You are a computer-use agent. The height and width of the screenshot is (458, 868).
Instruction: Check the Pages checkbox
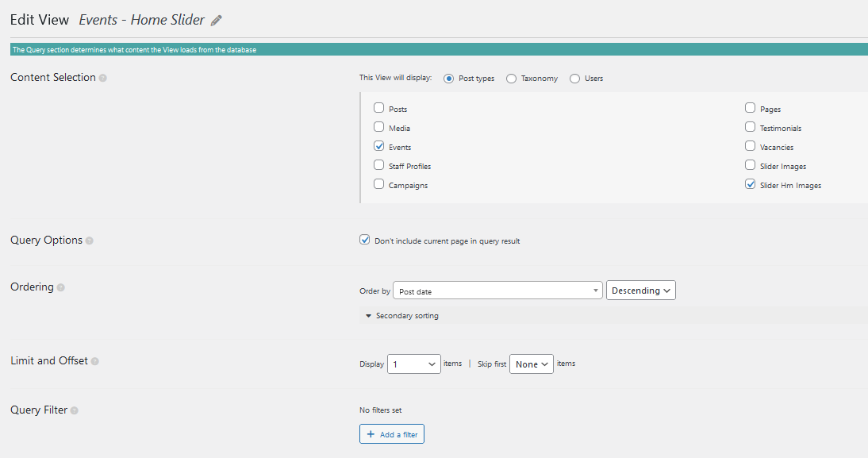click(x=750, y=107)
